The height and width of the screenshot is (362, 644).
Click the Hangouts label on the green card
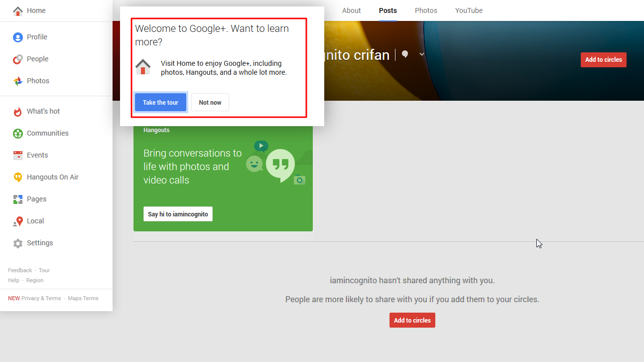[x=156, y=130]
